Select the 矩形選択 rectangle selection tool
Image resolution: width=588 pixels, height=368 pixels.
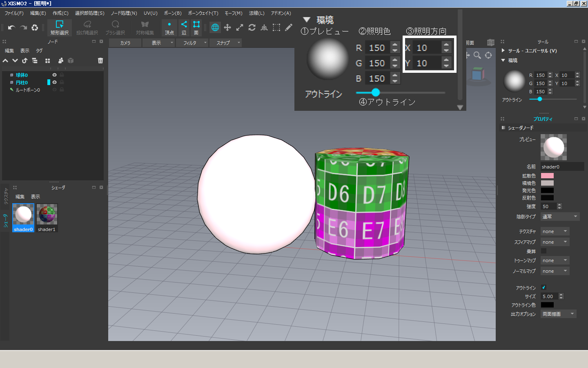(60, 28)
